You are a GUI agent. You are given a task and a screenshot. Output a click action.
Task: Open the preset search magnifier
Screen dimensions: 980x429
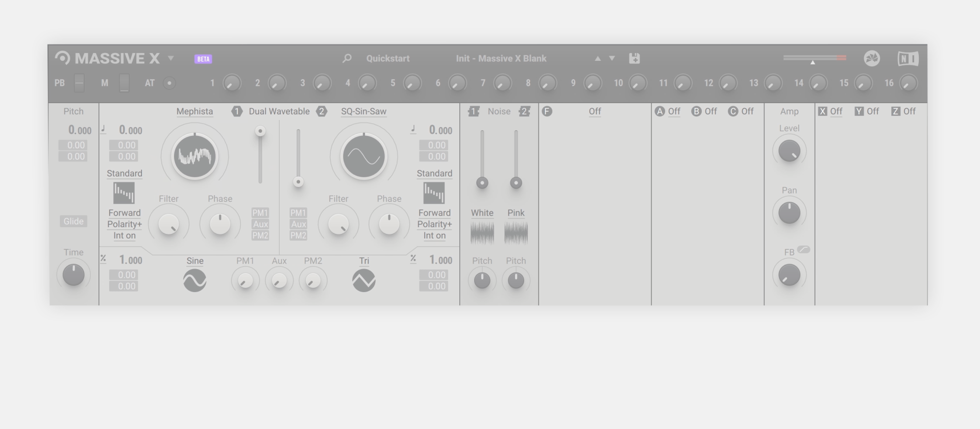347,58
